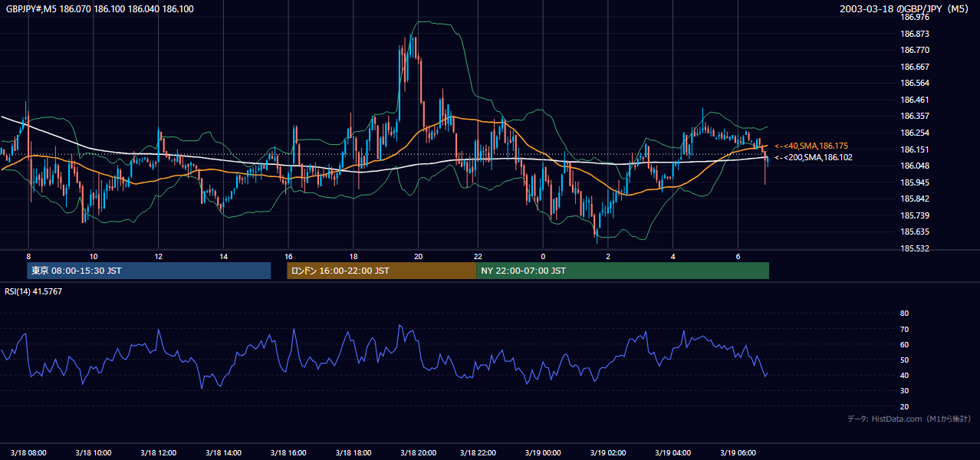Click the 3/19 02:00 bottom time label
The width and height of the screenshot is (980, 460).
(x=608, y=452)
